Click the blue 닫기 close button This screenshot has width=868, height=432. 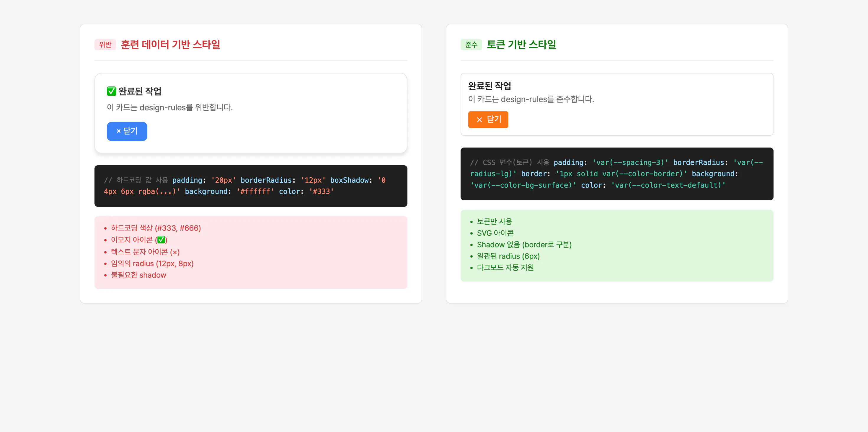[x=127, y=131]
